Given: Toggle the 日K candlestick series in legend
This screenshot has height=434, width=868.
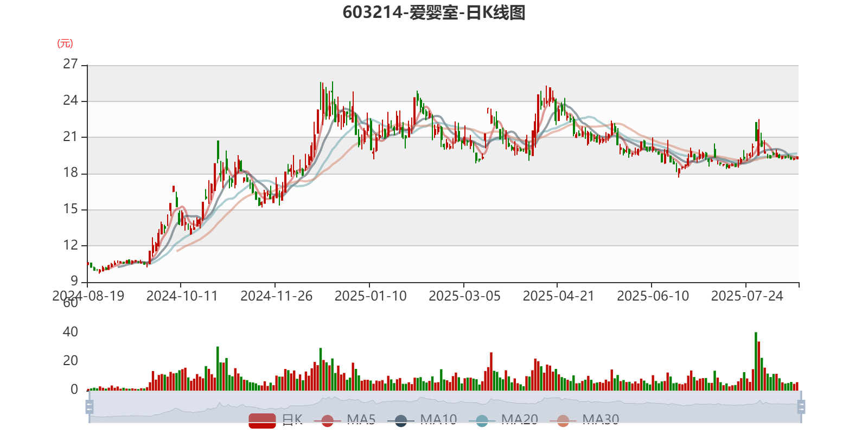Looking at the screenshot, I should pyautogui.click(x=276, y=420).
